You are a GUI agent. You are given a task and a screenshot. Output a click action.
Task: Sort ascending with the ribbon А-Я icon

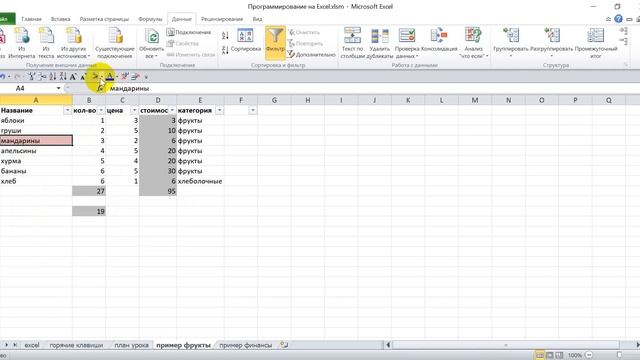point(225,36)
